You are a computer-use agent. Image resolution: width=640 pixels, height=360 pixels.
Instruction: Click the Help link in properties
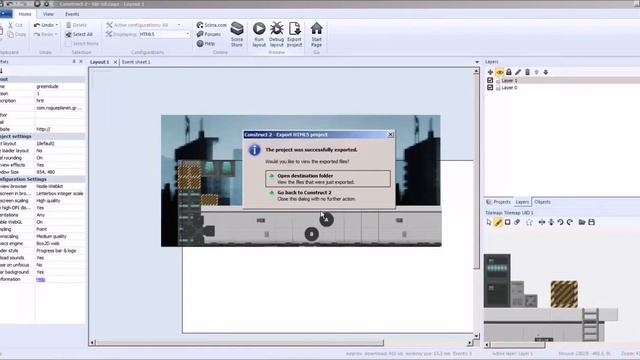(x=40, y=279)
